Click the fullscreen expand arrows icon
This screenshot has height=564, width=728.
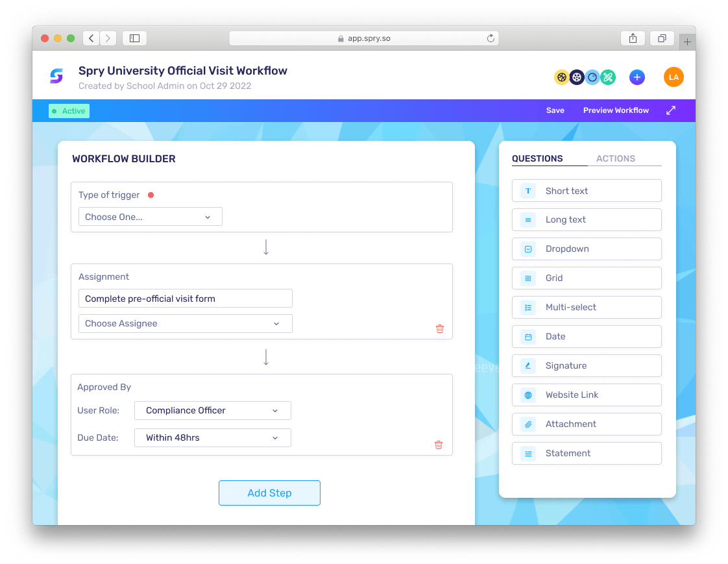pos(670,110)
